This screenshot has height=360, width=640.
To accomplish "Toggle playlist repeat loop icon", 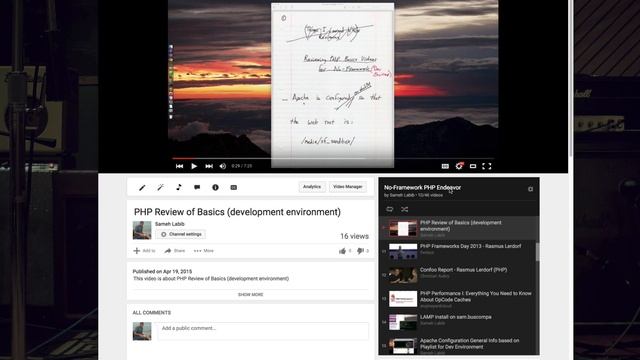I will [x=389, y=209].
